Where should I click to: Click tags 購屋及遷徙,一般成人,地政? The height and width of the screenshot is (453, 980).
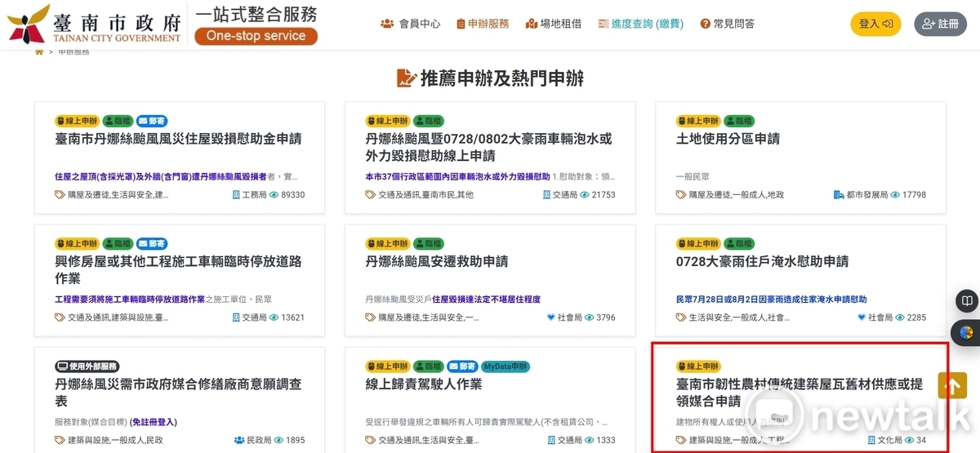(x=736, y=195)
